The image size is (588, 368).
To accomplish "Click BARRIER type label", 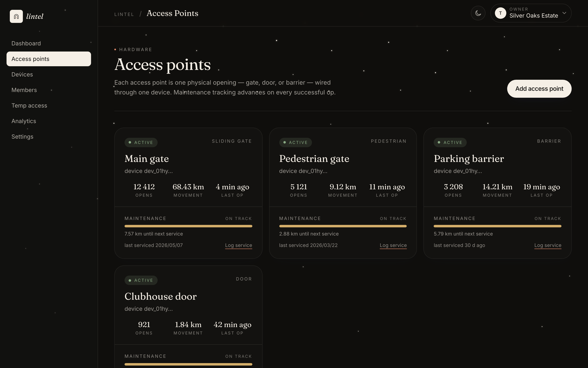I will (x=549, y=141).
